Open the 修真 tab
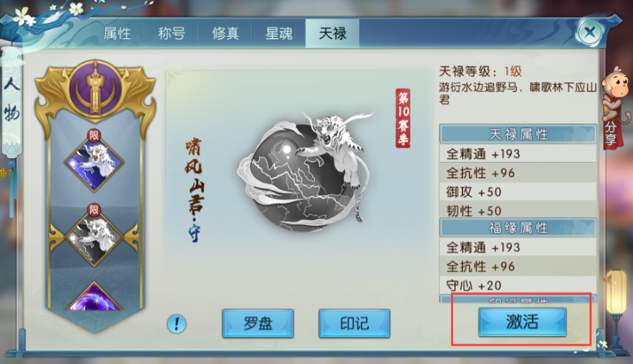 point(225,34)
